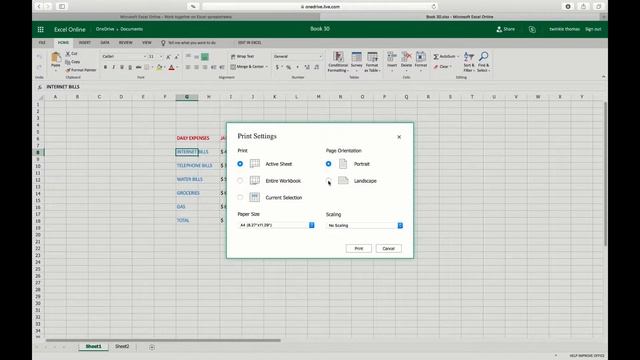Apply strikethrough formatting
The width and height of the screenshot is (640, 360).
139,67
